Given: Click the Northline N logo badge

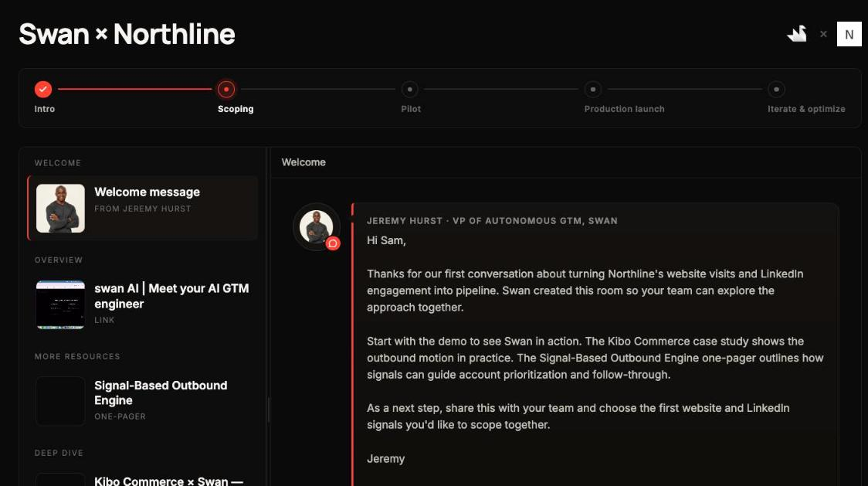Looking at the screenshot, I should click(849, 34).
